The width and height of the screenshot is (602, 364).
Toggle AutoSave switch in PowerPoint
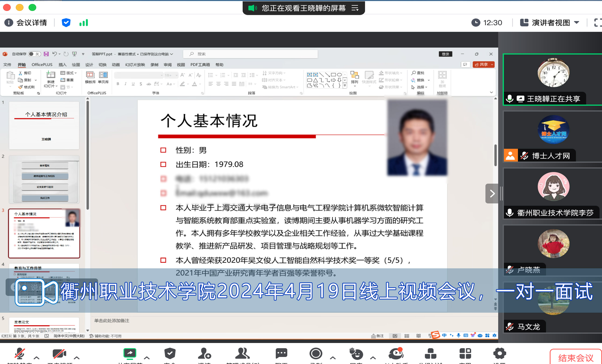34,54
